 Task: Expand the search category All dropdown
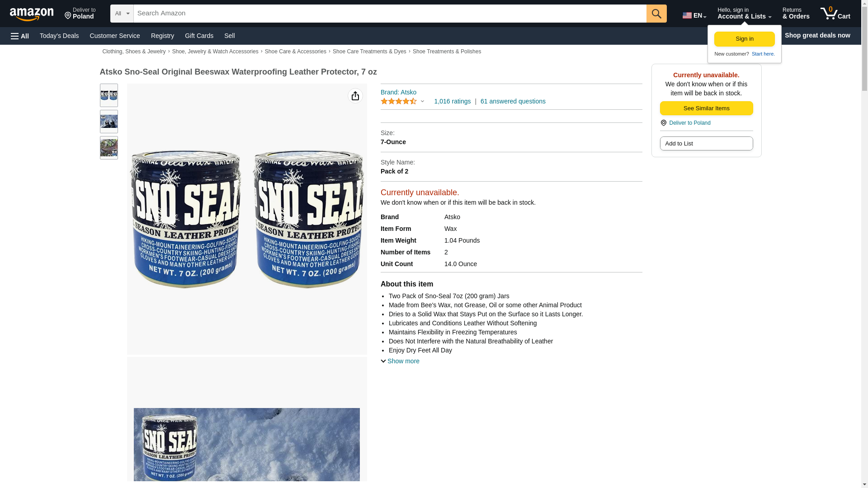pyautogui.click(x=122, y=14)
